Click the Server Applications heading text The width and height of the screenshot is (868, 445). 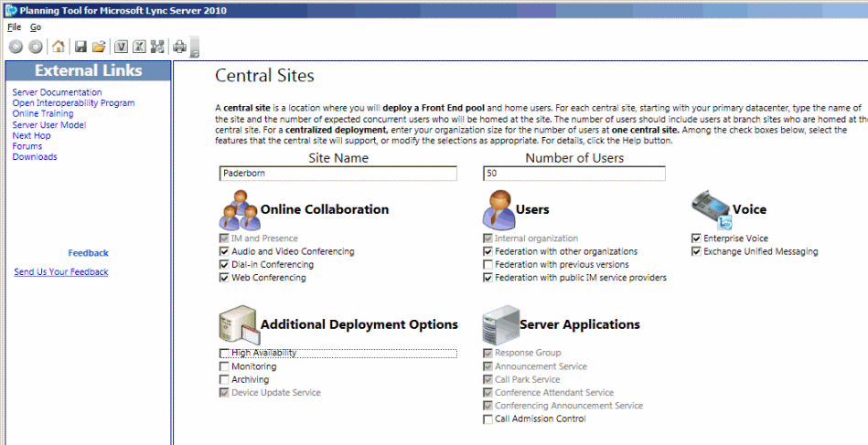click(580, 324)
